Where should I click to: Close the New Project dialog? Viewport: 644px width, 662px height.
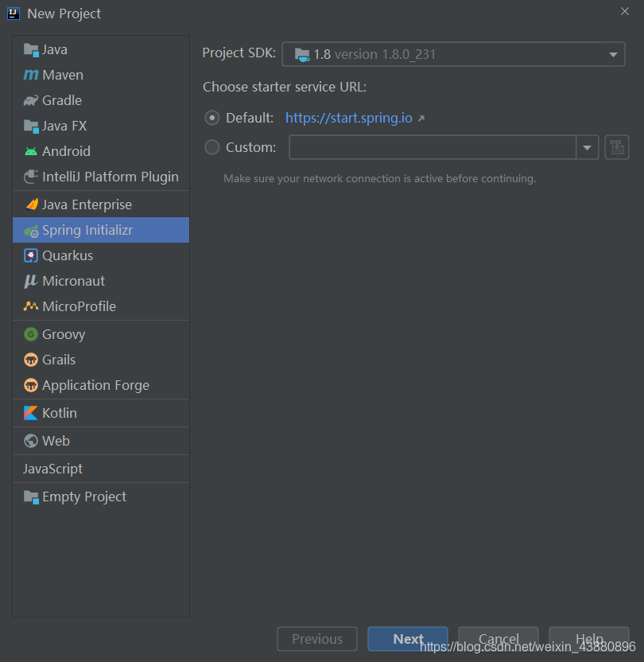[625, 11]
